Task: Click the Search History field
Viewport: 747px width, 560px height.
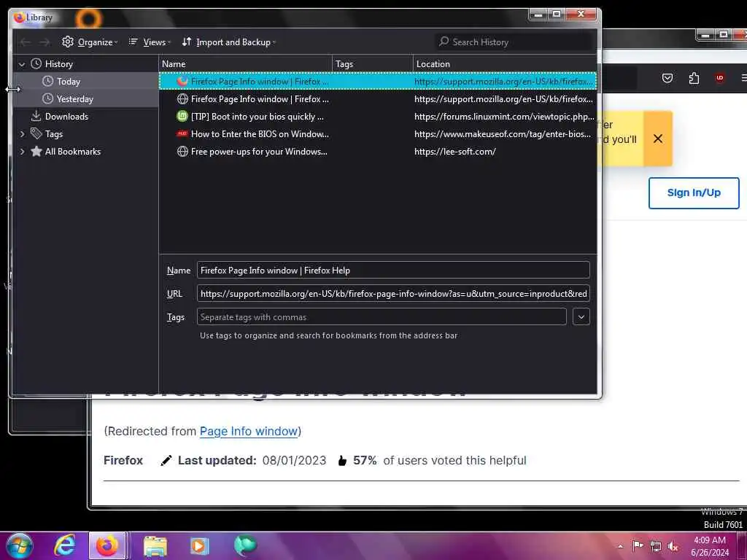Action: 514,42
